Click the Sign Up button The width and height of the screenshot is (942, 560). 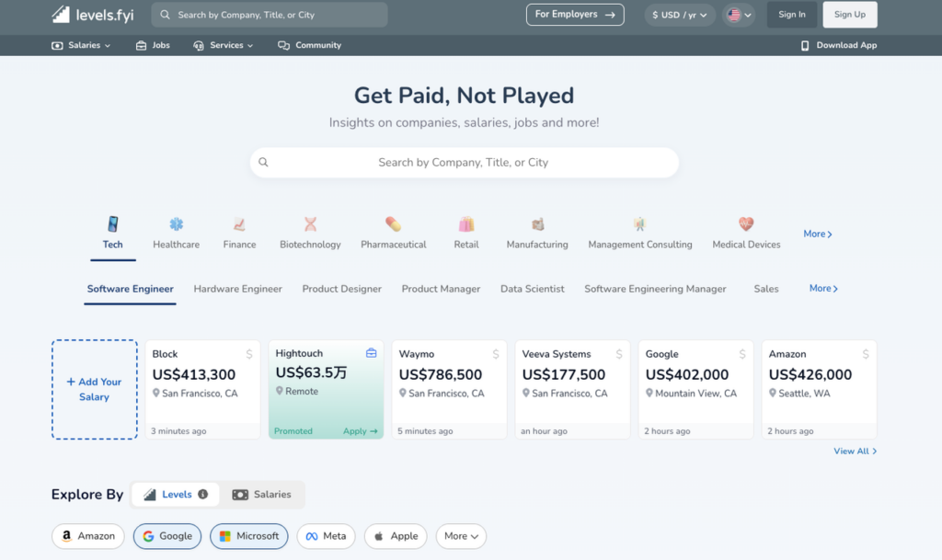[x=848, y=15]
